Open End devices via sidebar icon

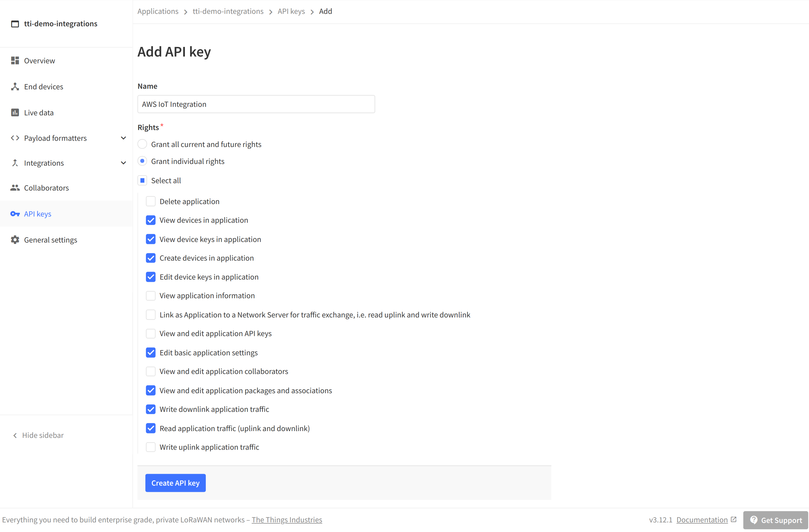[15, 86]
